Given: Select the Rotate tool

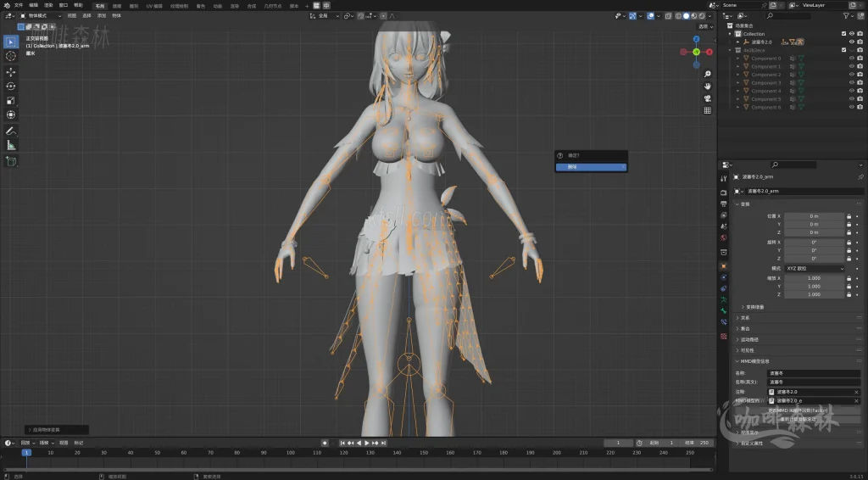Looking at the screenshot, I should (x=10, y=86).
